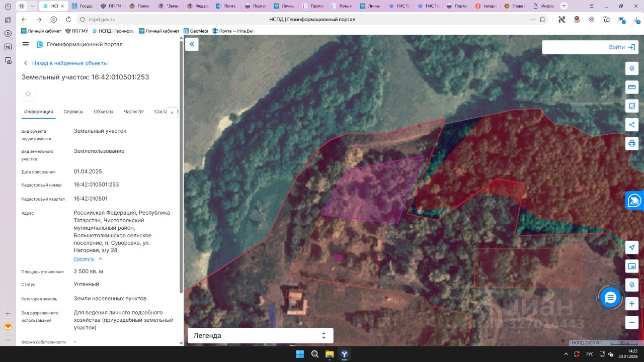The width and height of the screenshot is (644, 362).
Task: Open the map layers panel icon
Action: pos(632,68)
